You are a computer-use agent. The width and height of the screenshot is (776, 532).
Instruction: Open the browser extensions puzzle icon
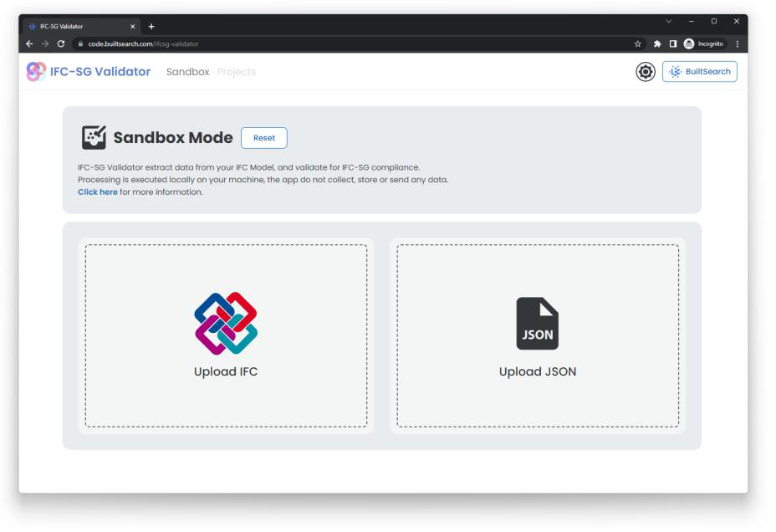(x=657, y=44)
